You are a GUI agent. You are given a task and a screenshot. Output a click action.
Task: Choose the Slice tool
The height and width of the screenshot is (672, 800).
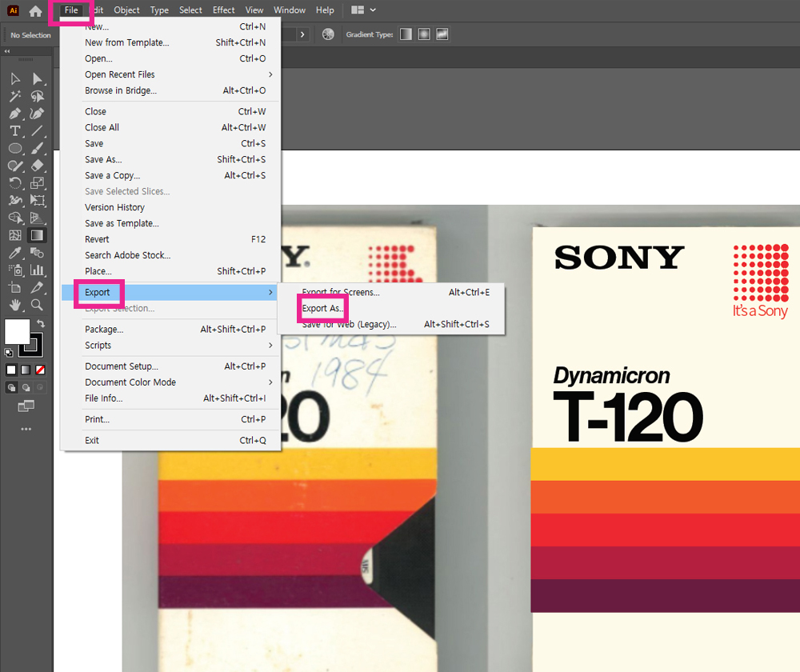[38, 287]
